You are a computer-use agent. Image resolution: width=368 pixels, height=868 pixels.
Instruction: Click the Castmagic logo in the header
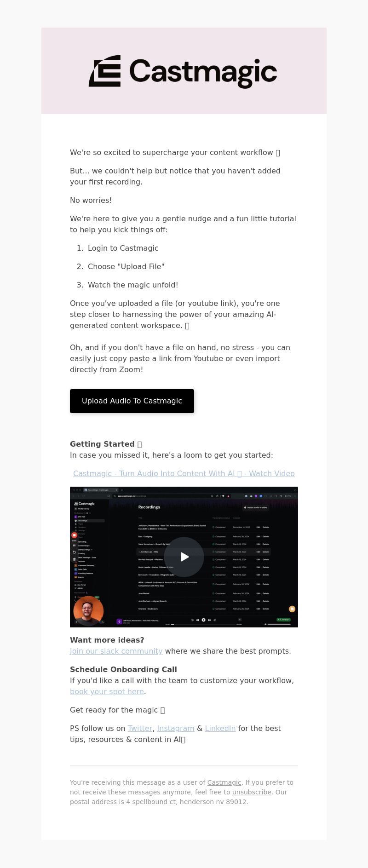pyautogui.click(x=183, y=71)
